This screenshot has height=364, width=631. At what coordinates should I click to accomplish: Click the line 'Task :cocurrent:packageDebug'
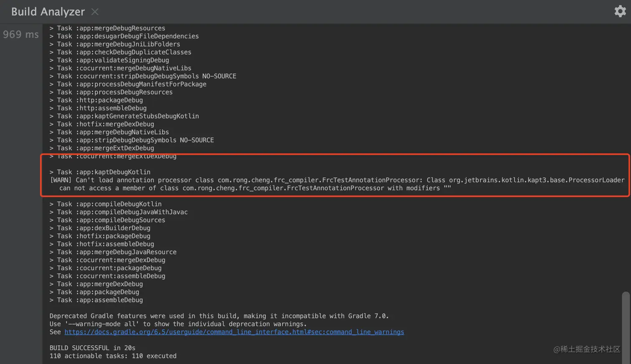point(106,268)
